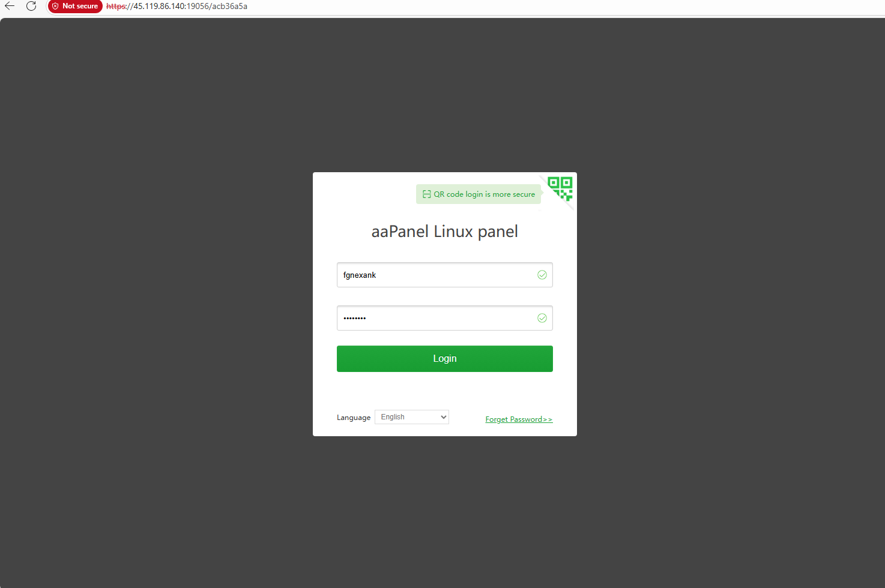
Task: Focus the masked password input field
Action: [445, 318]
